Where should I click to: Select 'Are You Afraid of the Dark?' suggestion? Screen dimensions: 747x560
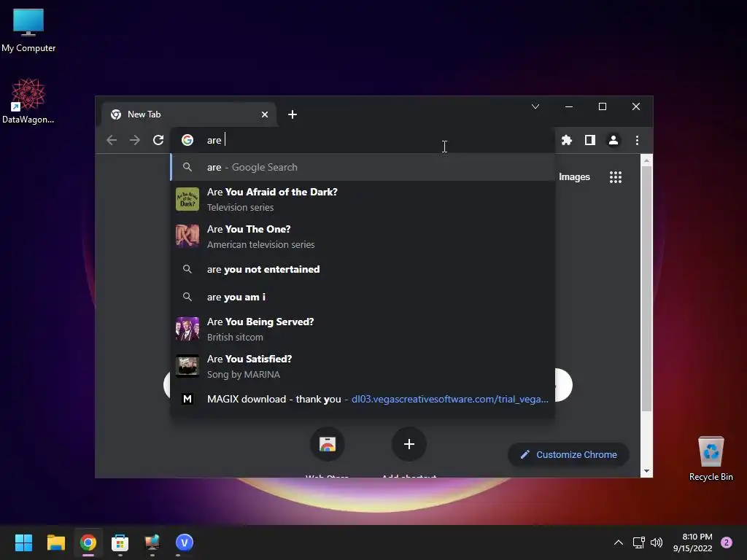pos(363,199)
